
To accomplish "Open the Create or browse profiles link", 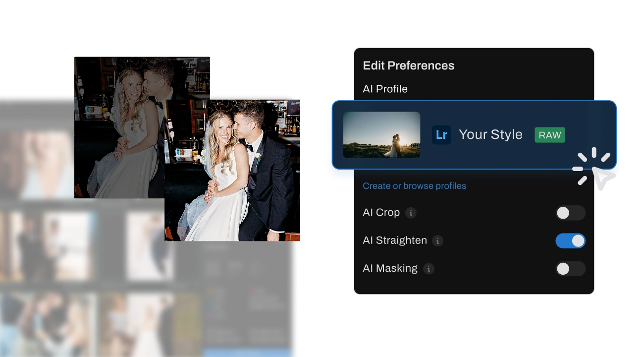I will (x=414, y=186).
